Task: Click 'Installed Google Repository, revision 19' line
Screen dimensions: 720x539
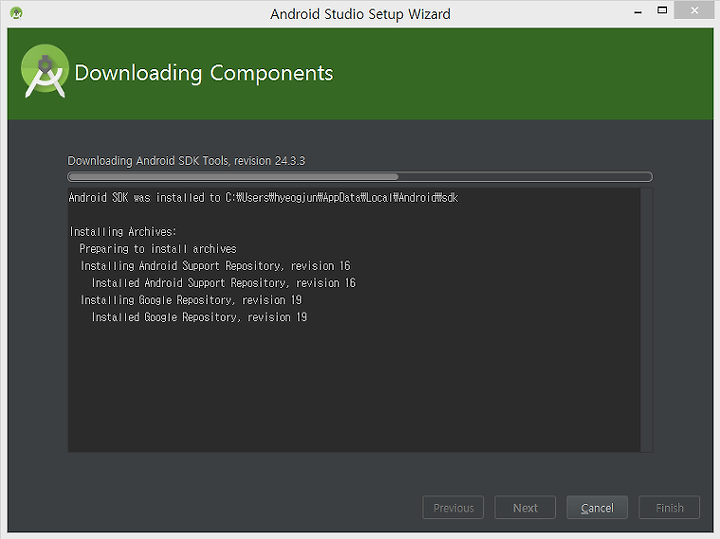Action: (x=199, y=317)
